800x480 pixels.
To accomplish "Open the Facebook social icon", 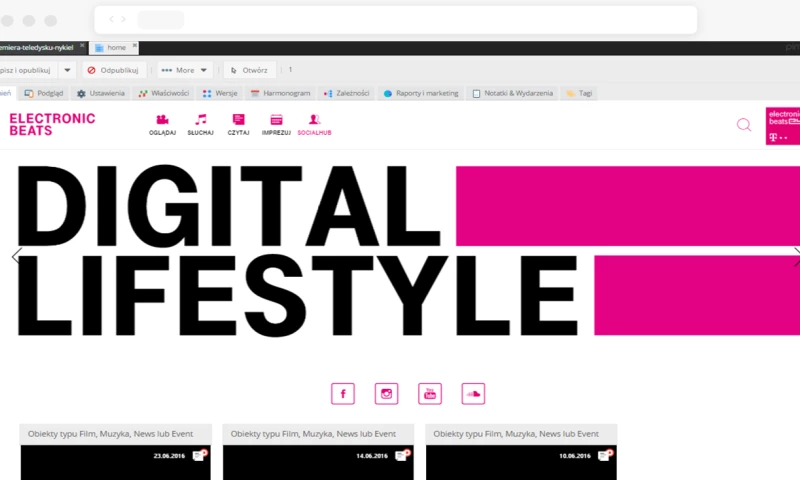I will coord(343,394).
